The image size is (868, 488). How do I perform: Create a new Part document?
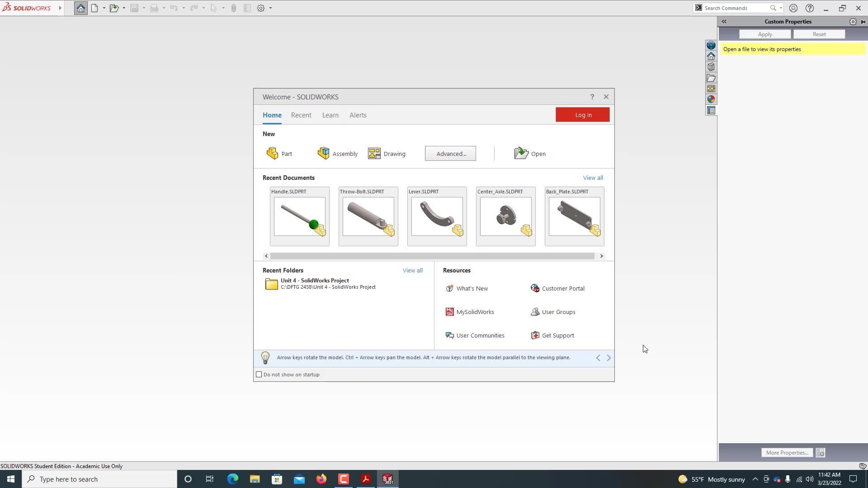click(279, 154)
